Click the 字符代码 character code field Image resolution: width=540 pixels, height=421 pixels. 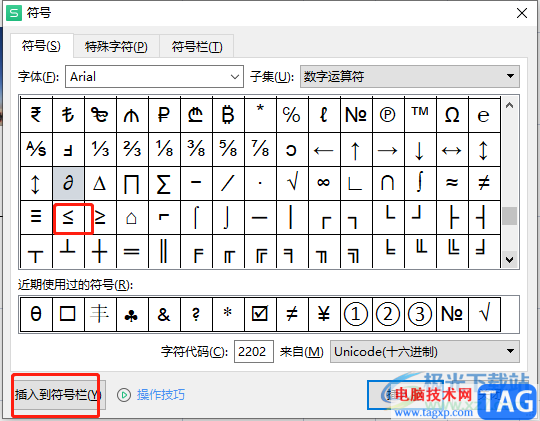point(254,352)
